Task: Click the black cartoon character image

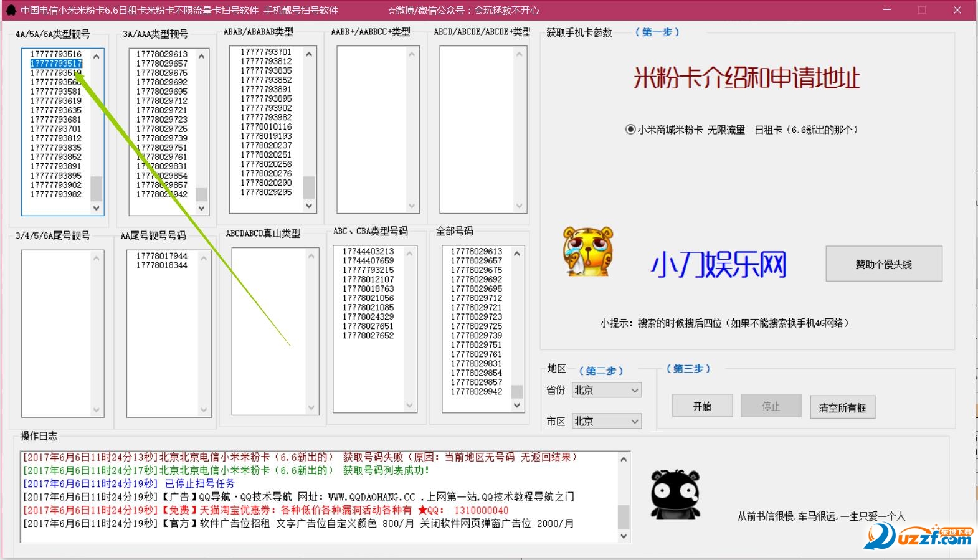Action: click(675, 495)
